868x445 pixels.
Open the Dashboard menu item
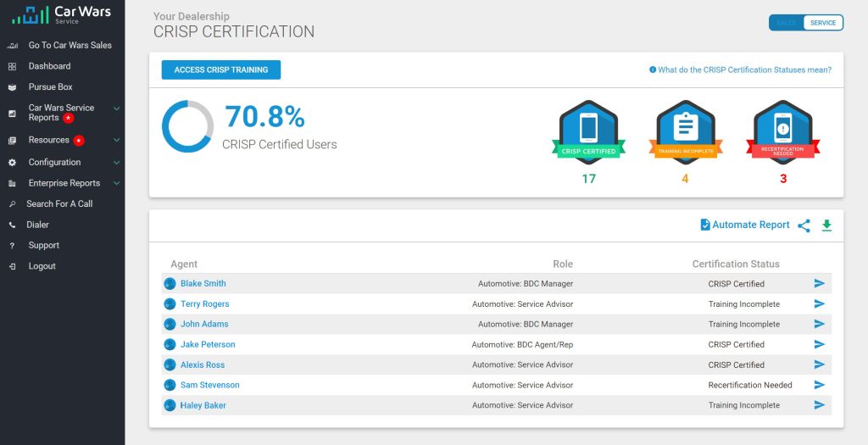pyautogui.click(x=50, y=66)
